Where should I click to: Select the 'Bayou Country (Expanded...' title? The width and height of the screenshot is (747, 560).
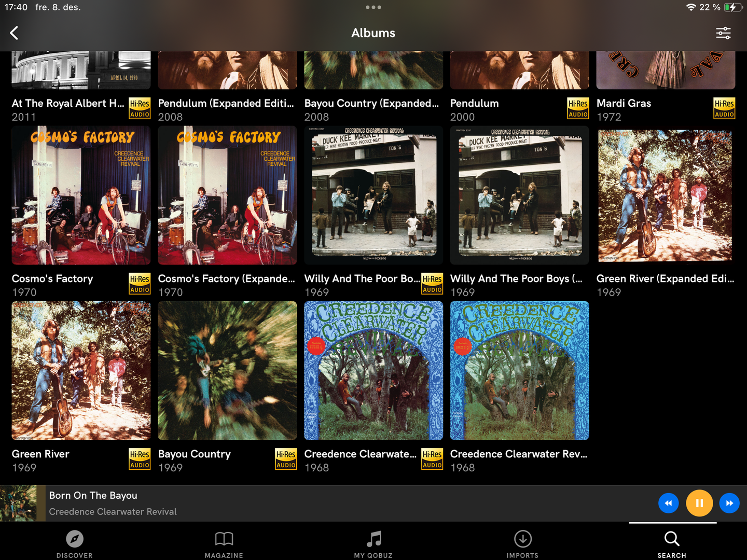click(371, 103)
